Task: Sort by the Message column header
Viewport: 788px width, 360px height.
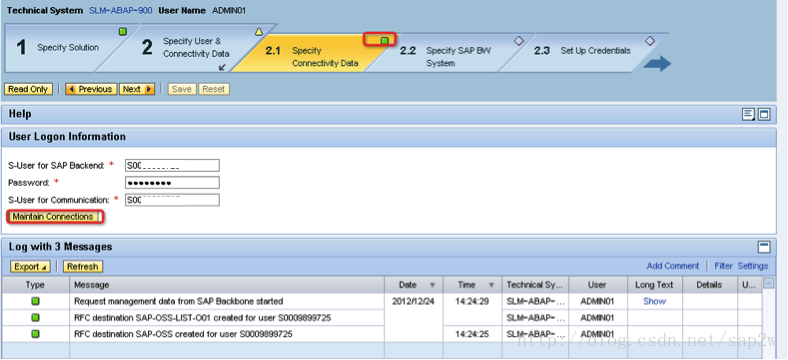Action: point(227,285)
